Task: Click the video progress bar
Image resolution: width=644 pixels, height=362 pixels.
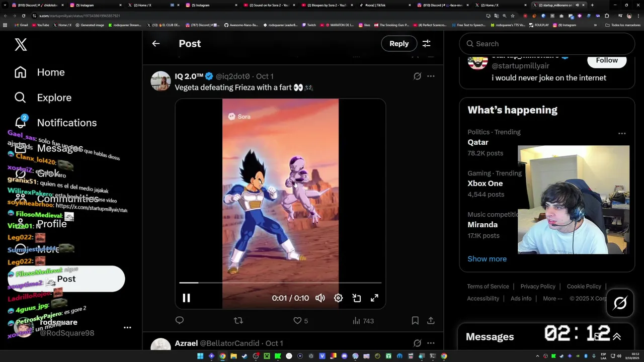Action: click(280, 283)
